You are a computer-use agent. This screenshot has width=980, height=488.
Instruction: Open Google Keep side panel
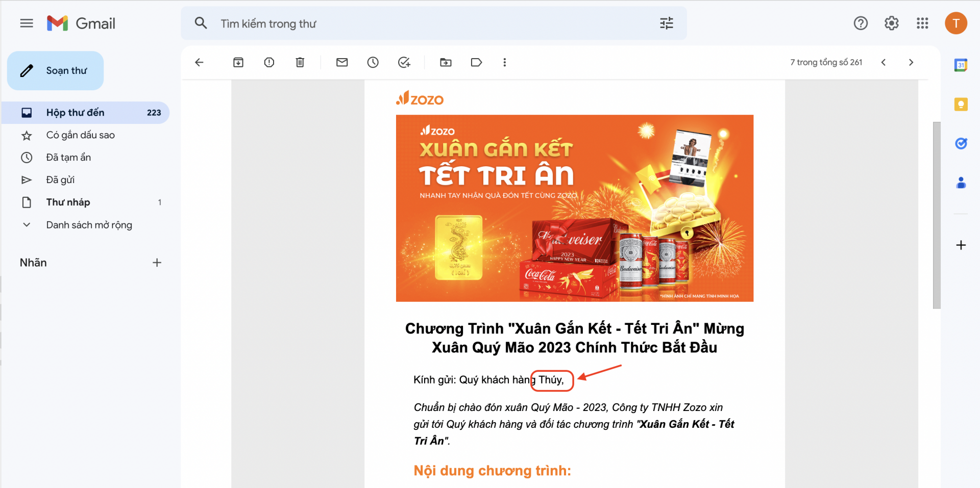(x=961, y=105)
